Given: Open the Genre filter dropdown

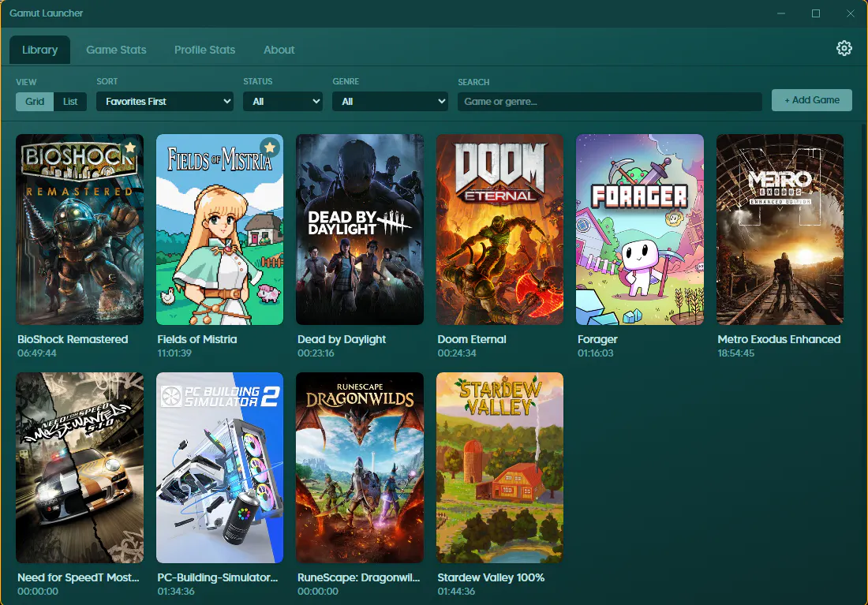Looking at the screenshot, I should [x=391, y=101].
